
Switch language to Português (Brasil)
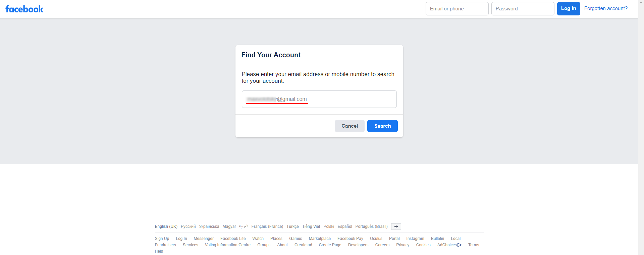371,227
